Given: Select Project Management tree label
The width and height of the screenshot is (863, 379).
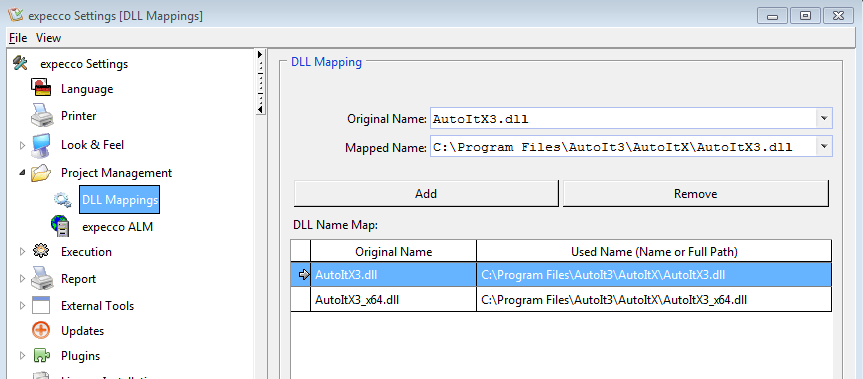Looking at the screenshot, I should tap(117, 173).
